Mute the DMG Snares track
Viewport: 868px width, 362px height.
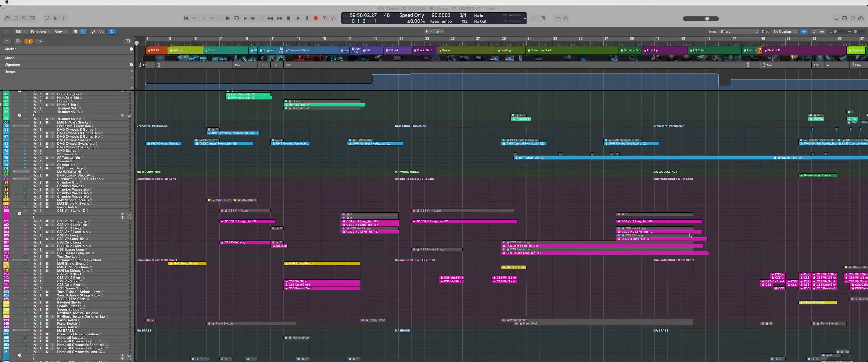(35, 151)
